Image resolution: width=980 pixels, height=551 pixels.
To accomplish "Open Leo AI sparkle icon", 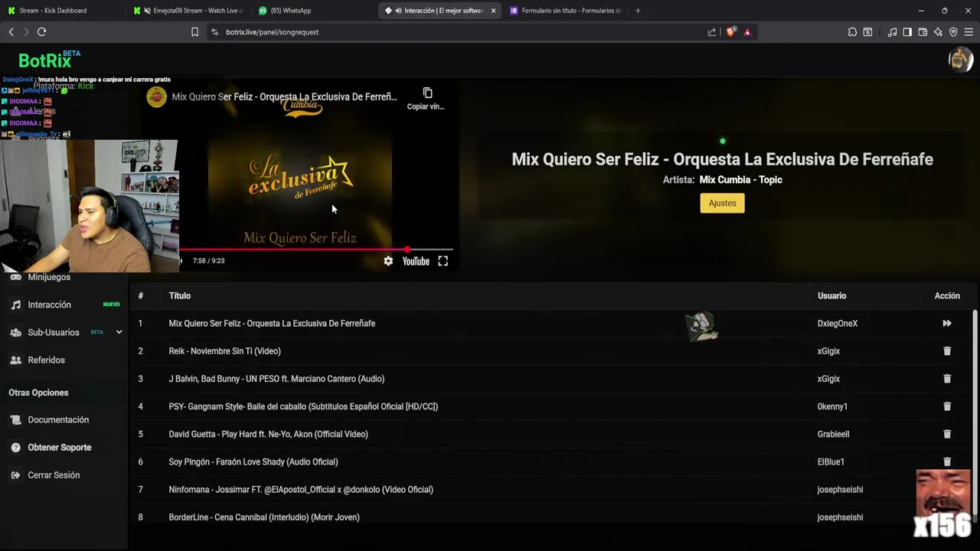I will point(938,32).
